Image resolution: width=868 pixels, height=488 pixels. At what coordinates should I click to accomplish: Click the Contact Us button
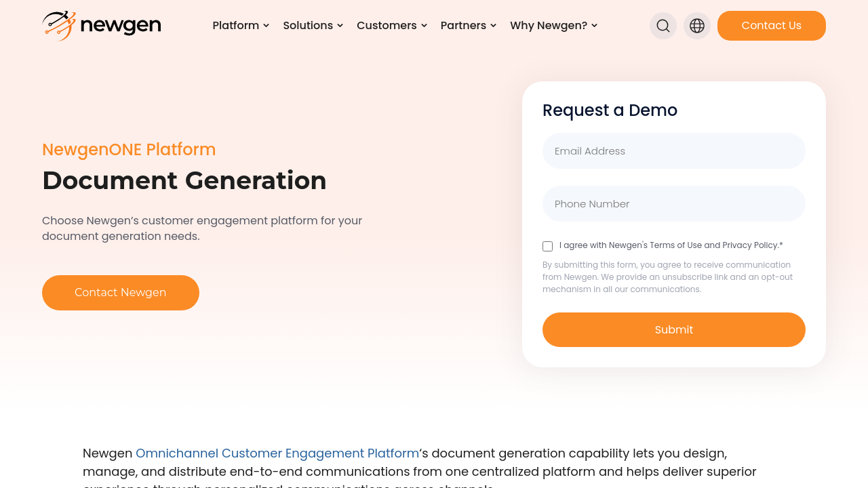771,26
